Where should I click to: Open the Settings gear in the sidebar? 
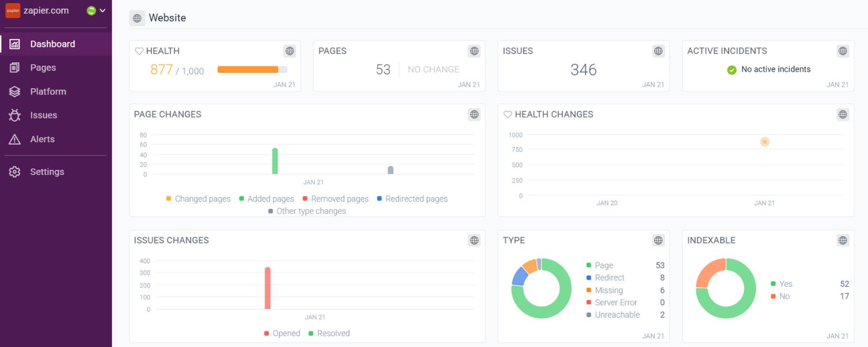click(x=14, y=171)
